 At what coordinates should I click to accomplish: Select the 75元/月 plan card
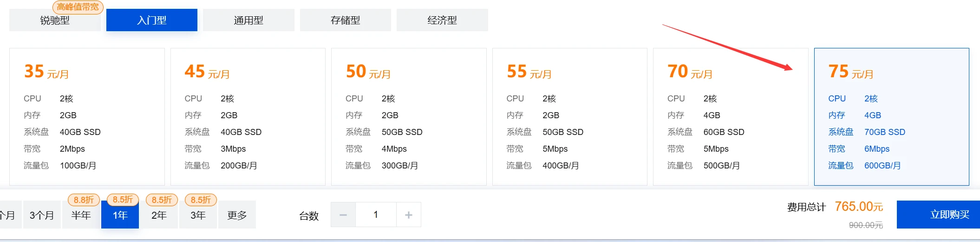(891, 116)
